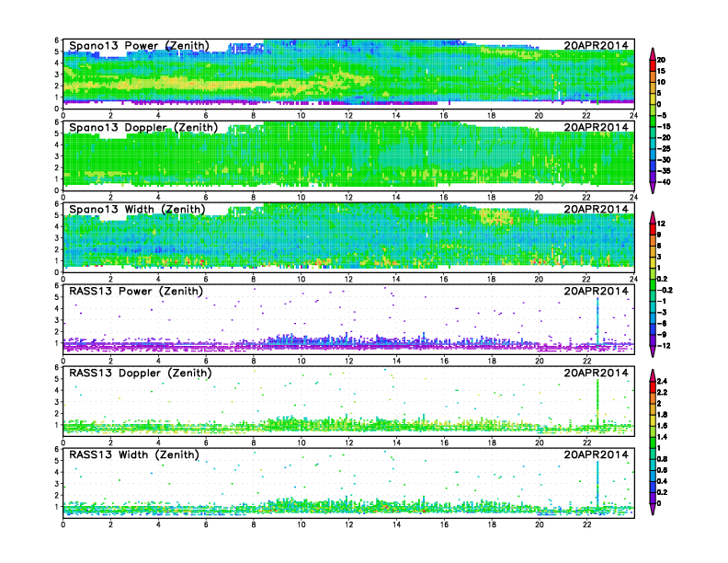Click the 20APR2014 date in RASS13 Width panel

click(597, 454)
